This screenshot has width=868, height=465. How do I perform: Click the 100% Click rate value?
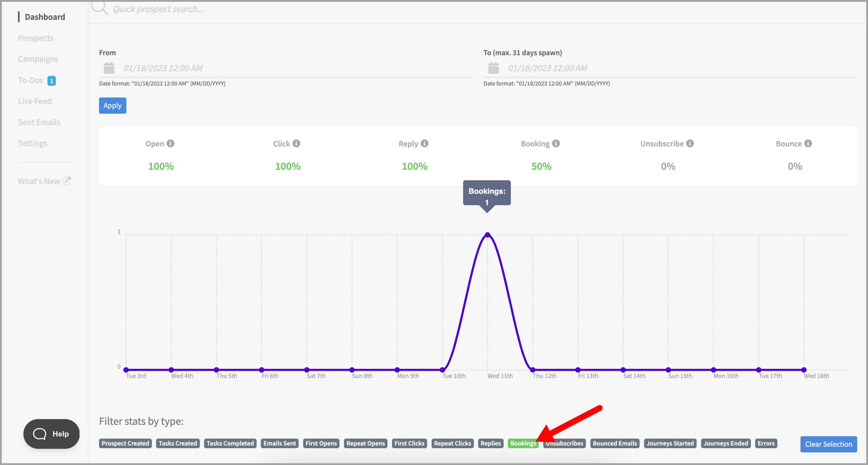[288, 166]
